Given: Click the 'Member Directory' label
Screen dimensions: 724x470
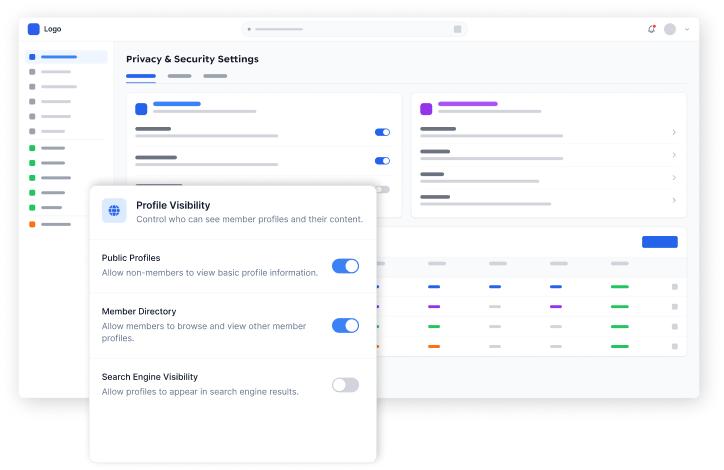Looking at the screenshot, I should [x=139, y=312].
